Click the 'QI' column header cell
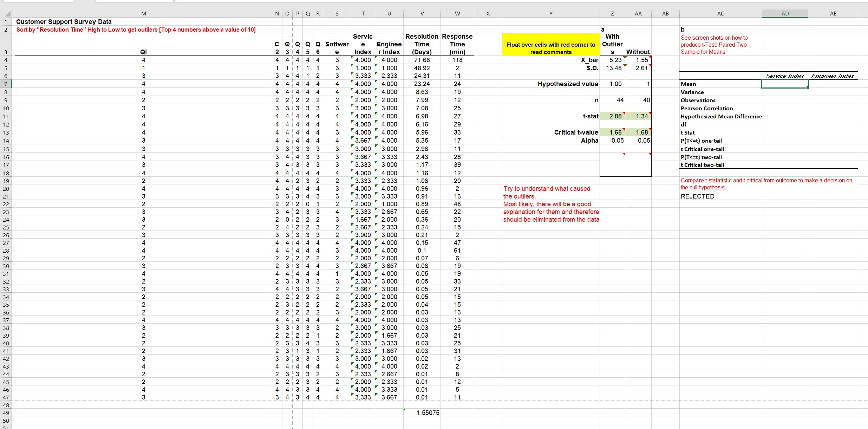This screenshot has width=868, height=429. click(x=143, y=52)
